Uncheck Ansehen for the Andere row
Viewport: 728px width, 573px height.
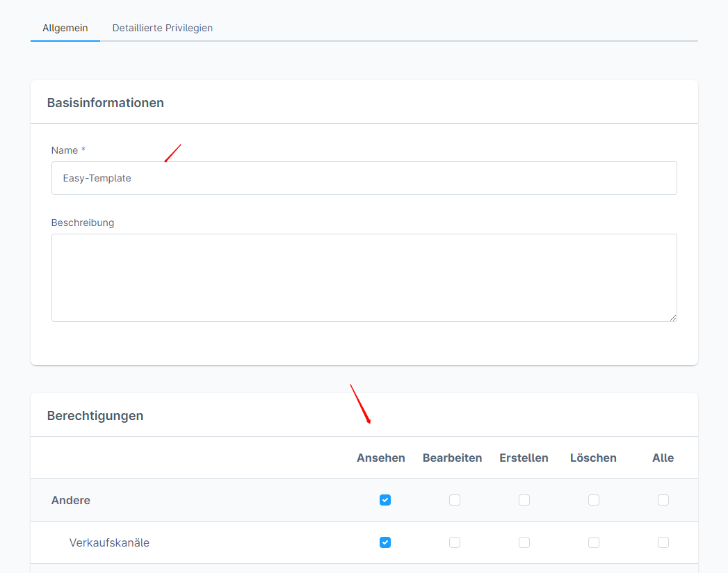point(385,500)
